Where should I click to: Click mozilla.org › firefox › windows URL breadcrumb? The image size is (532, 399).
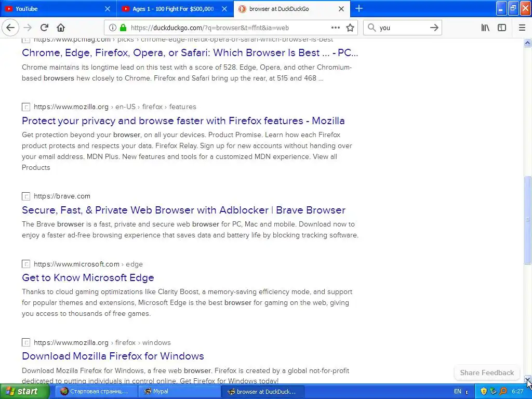tap(102, 343)
